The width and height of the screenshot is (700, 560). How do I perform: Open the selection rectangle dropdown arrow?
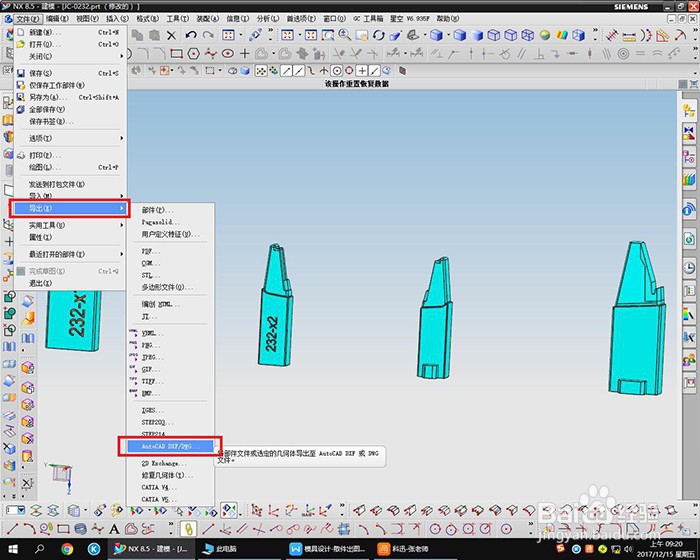point(220,71)
